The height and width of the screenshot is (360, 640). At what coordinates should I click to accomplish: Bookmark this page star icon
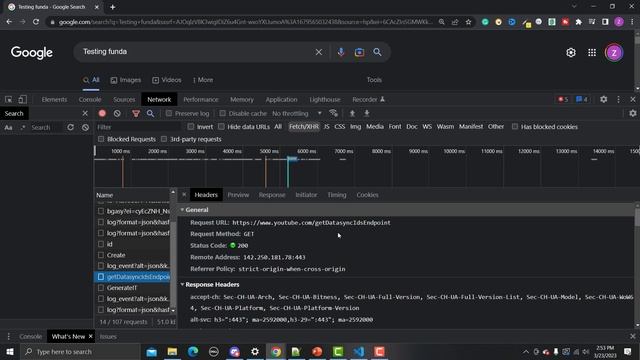[x=468, y=22]
